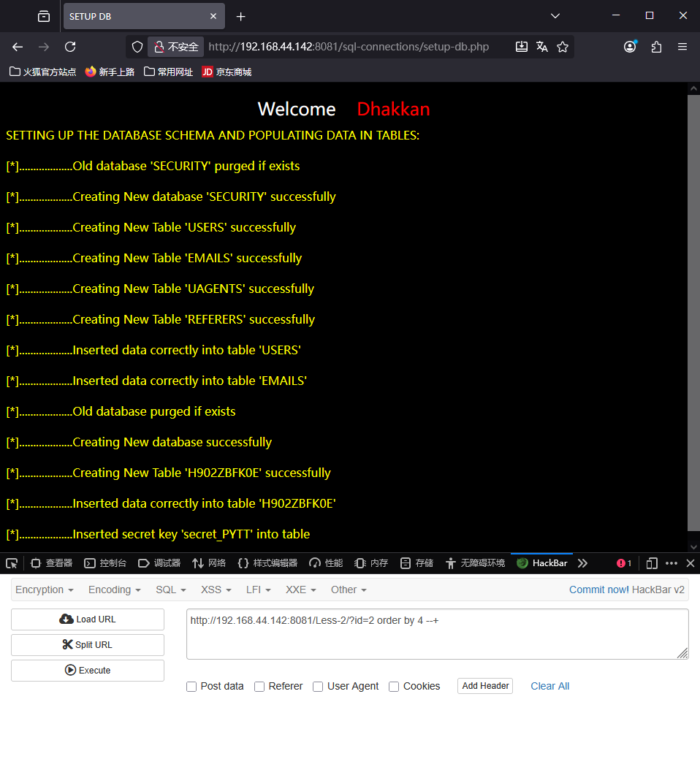Click the Clear All link

550,687
